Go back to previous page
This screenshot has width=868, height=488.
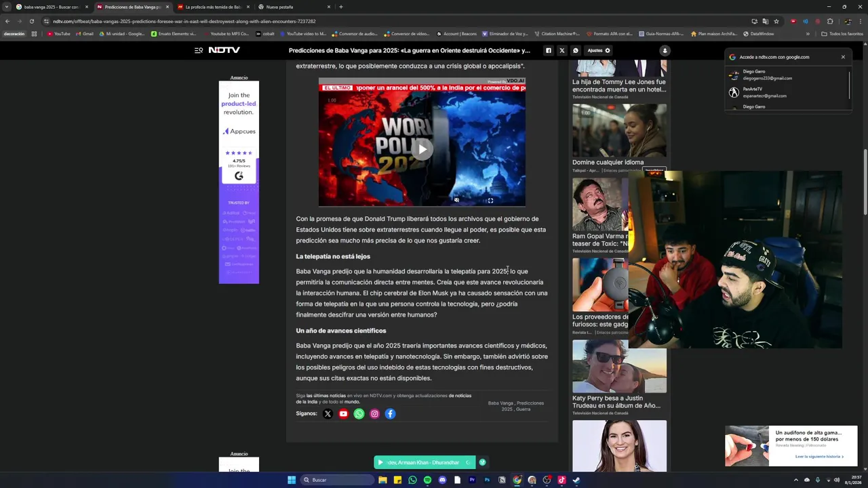(x=7, y=21)
